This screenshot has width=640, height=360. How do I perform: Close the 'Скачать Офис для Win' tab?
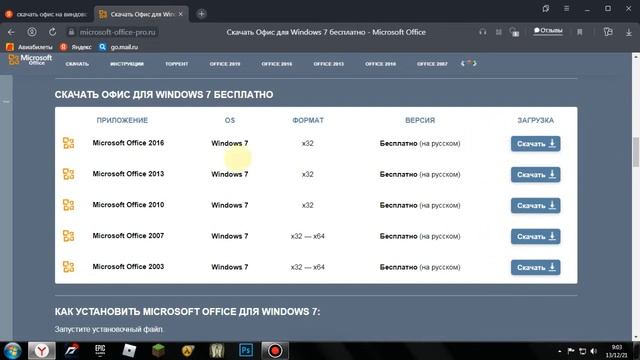tap(180, 14)
